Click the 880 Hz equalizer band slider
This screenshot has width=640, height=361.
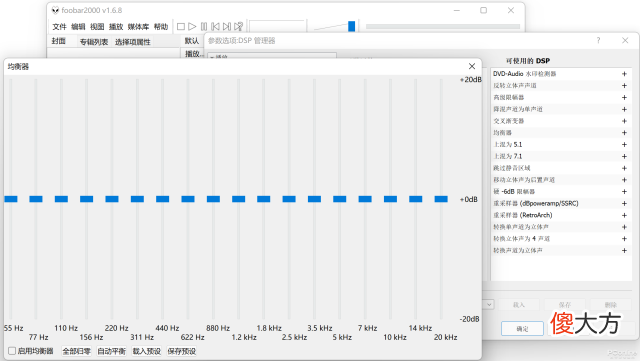tap(213, 199)
